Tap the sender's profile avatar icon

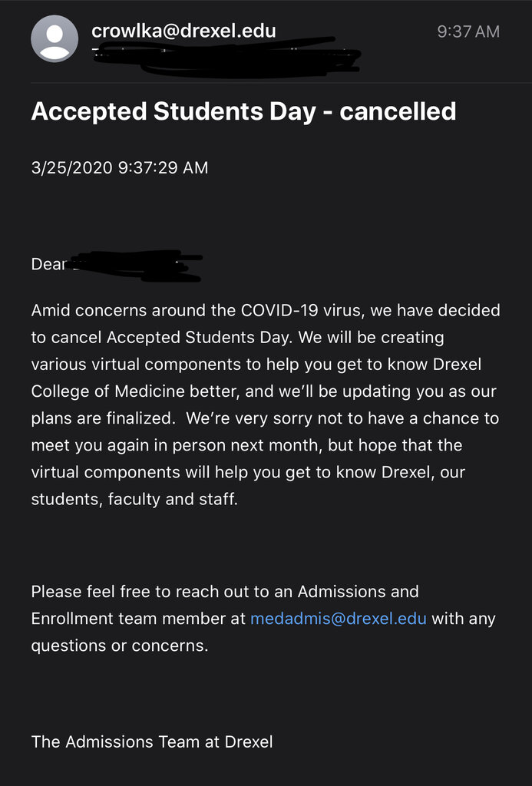click(x=55, y=38)
